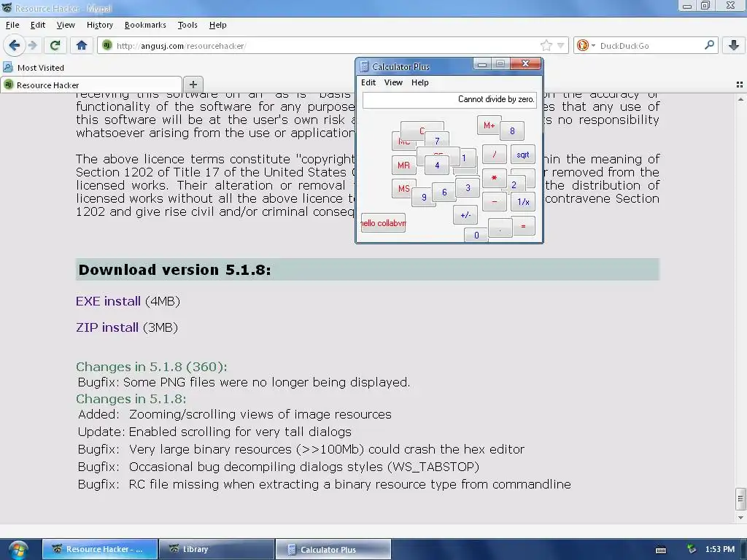Click the calculator MR button
The width and height of the screenshot is (747, 560).
[403, 166]
